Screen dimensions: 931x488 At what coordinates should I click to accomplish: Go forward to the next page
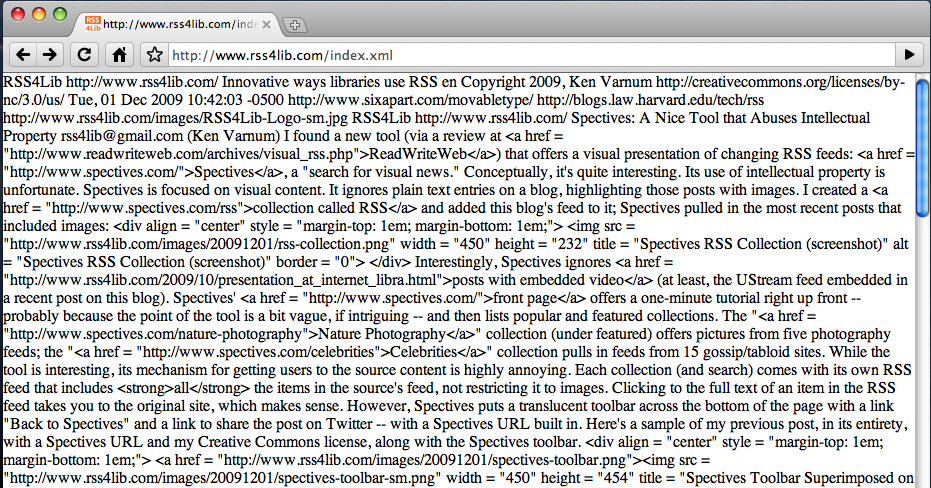(50, 55)
